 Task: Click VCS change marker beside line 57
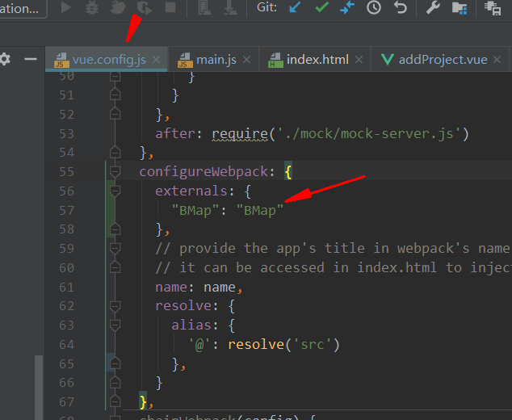[x=110, y=209]
